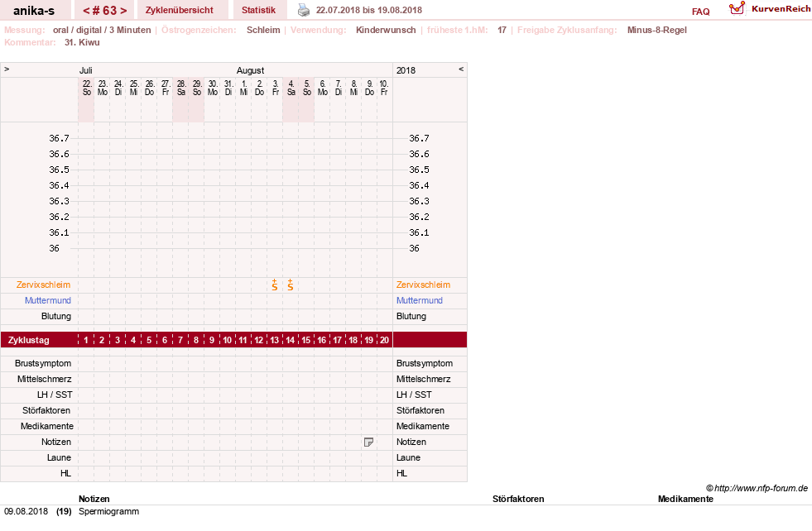Go to the previous cycle with the '<' arrow beside #63

[x=86, y=11]
